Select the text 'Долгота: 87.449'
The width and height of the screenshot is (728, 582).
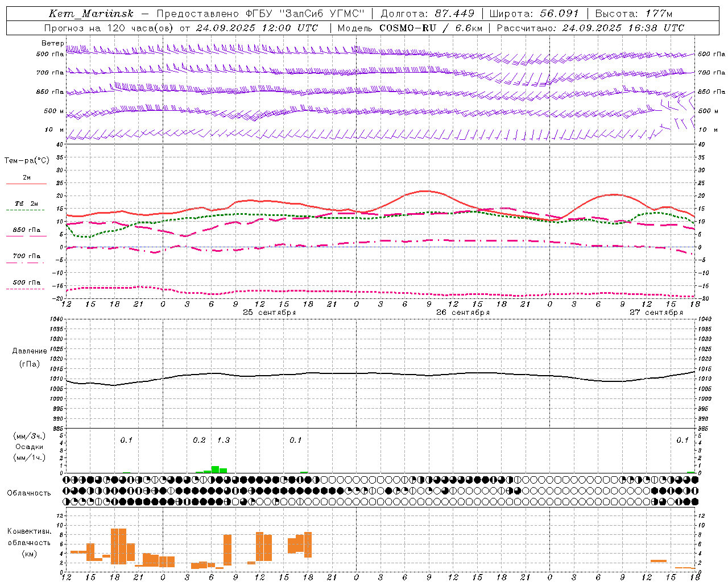tap(427, 14)
